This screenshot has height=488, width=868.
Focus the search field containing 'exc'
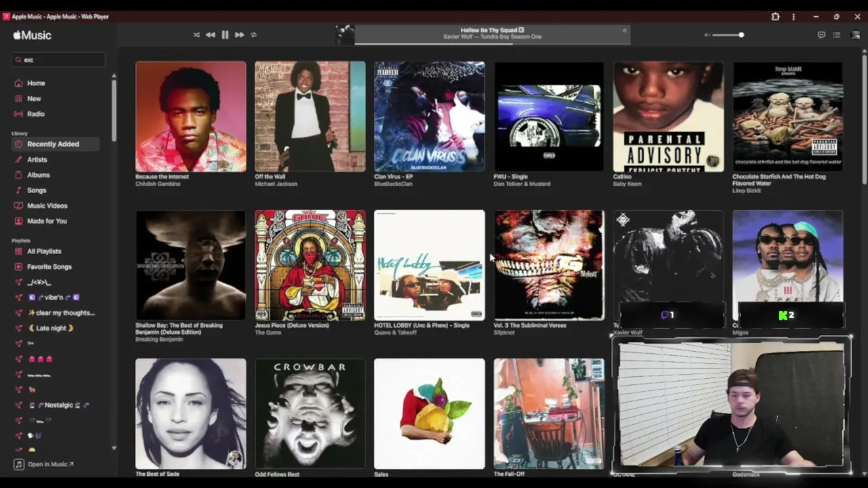point(58,60)
